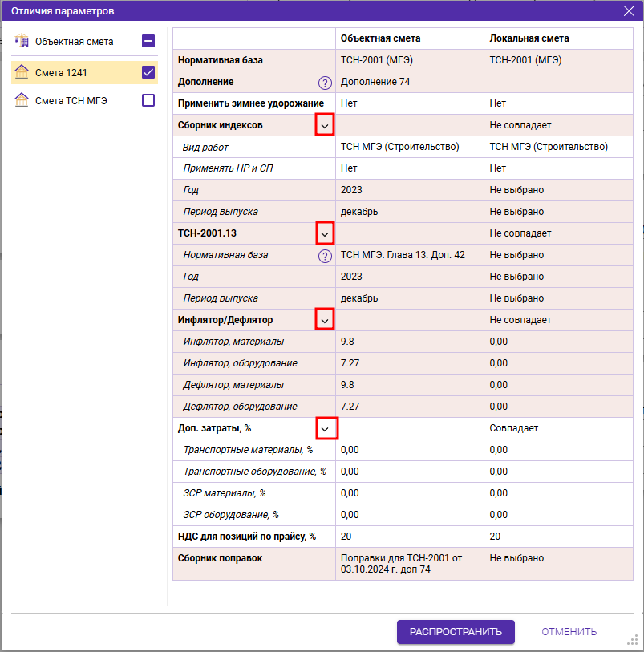
Task: Uncheck the Смета 1241 checkbox
Action: point(148,73)
